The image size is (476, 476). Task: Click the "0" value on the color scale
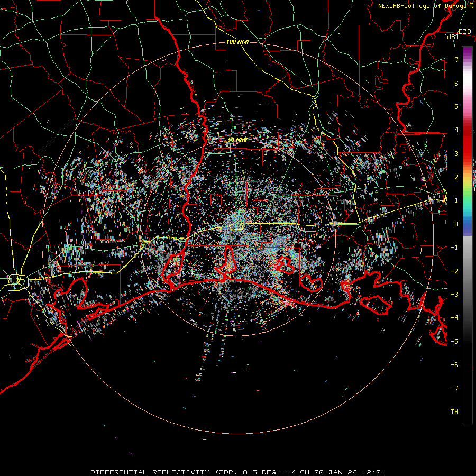tap(456, 224)
